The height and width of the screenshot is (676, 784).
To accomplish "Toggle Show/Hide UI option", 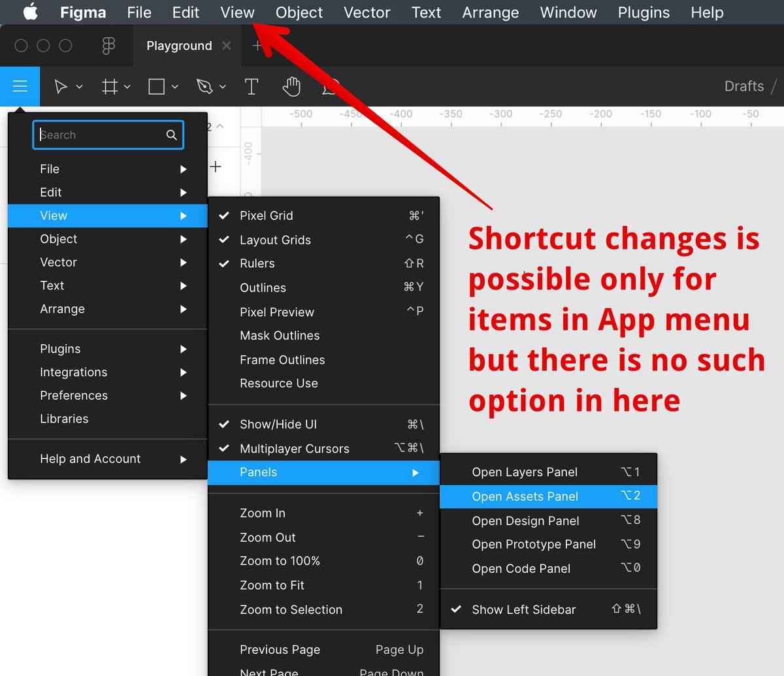I will [323, 425].
